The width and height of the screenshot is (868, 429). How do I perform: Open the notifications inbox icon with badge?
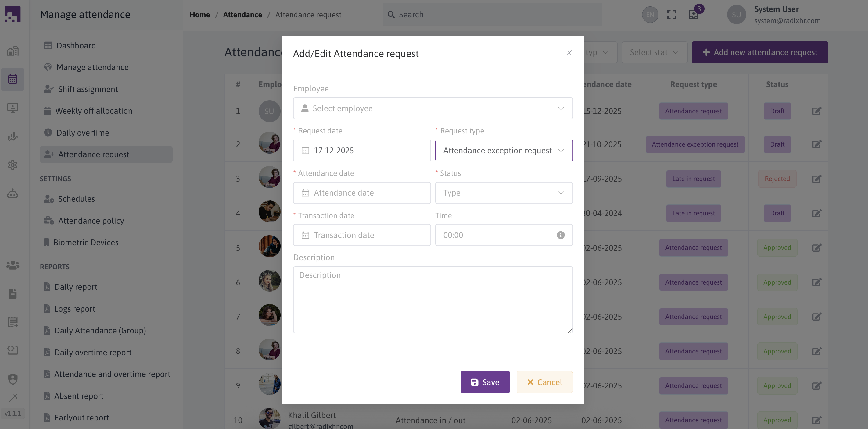click(694, 15)
